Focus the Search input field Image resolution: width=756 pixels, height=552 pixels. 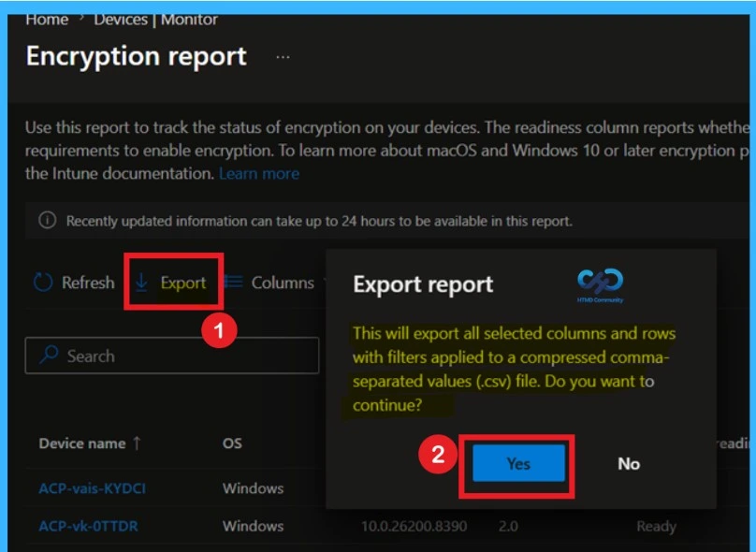(172, 356)
